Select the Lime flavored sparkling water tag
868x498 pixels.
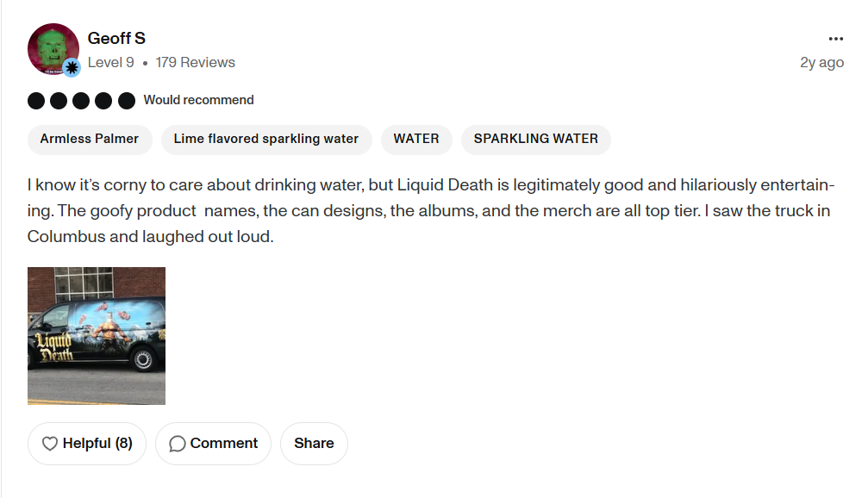[265, 139]
